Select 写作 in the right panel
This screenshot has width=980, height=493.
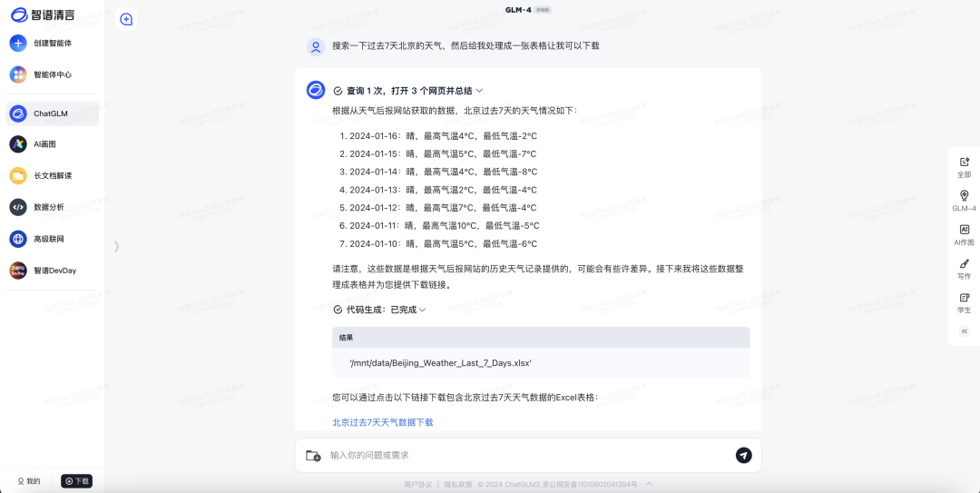(x=964, y=269)
